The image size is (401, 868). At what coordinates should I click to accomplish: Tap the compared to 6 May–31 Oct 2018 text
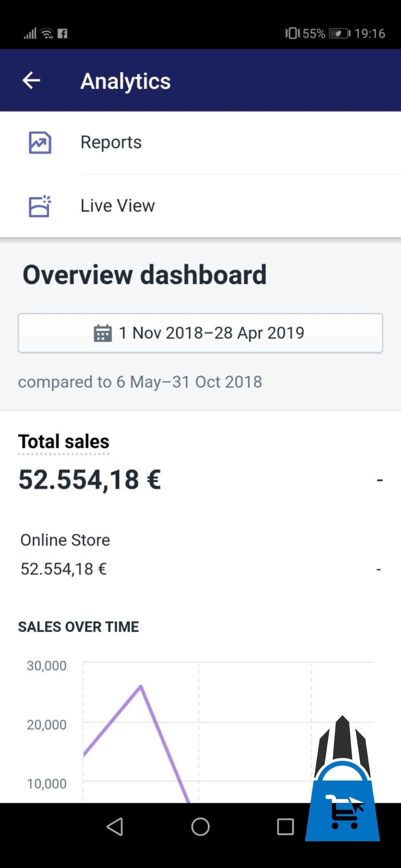140,382
